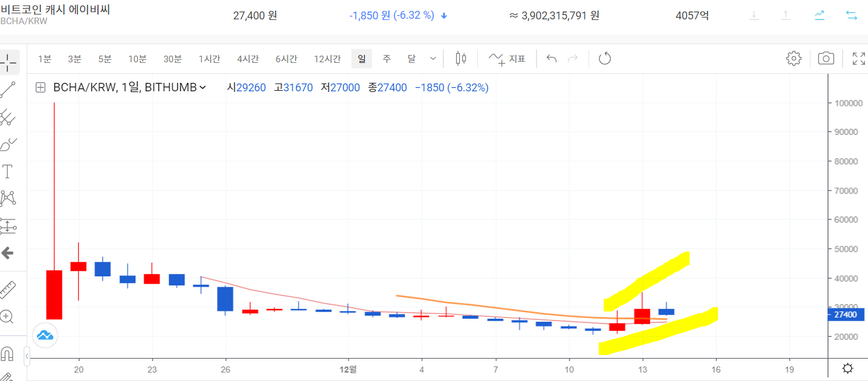Viewport: 868px width, 381px height.
Task: Select the monthly 달 interval
Action: (x=411, y=59)
